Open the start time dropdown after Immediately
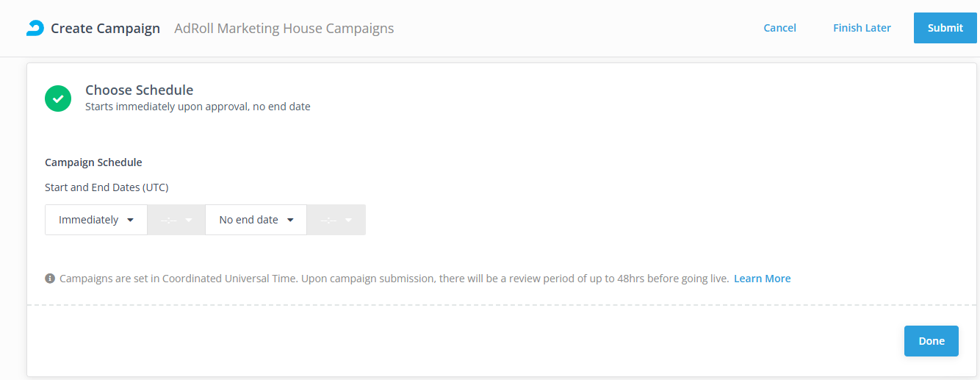 (176, 220)
